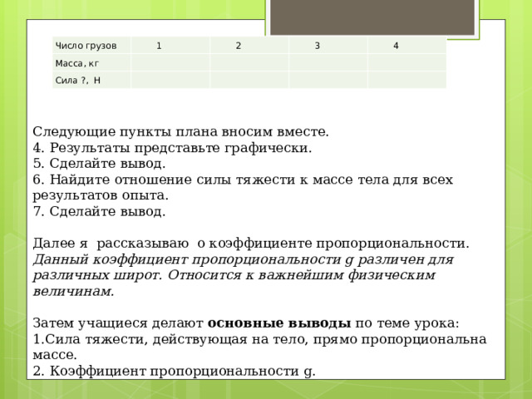The image size is (532, 399).
Task: Click the bold words 'основные выводы'
Action: (279, 323)
